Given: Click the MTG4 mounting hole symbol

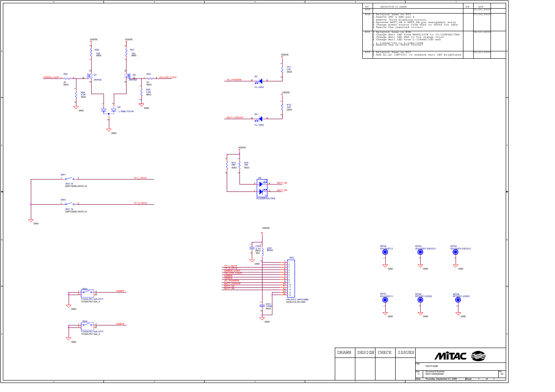Looking at the screenshot, I should tap(456, 252).
